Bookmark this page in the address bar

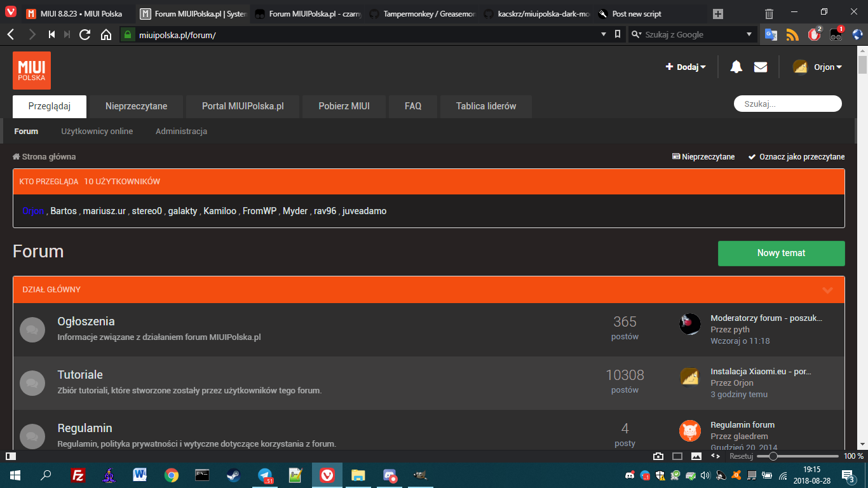(x=618, y=35)
